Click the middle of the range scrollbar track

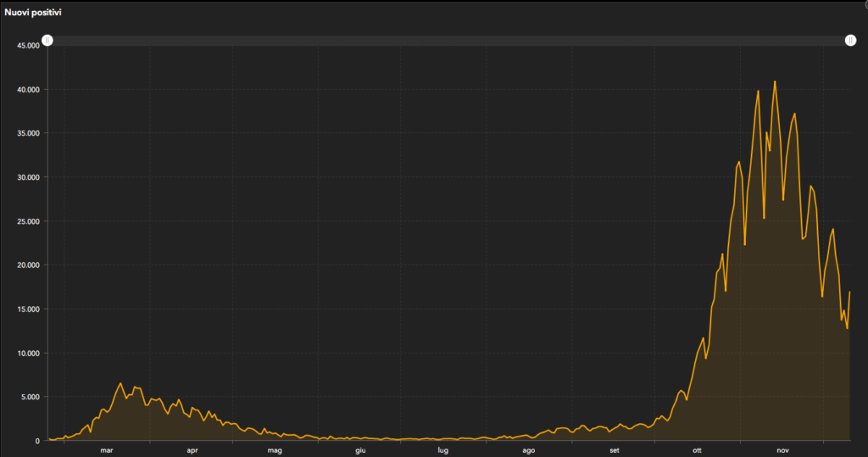(x=449, y=41)
